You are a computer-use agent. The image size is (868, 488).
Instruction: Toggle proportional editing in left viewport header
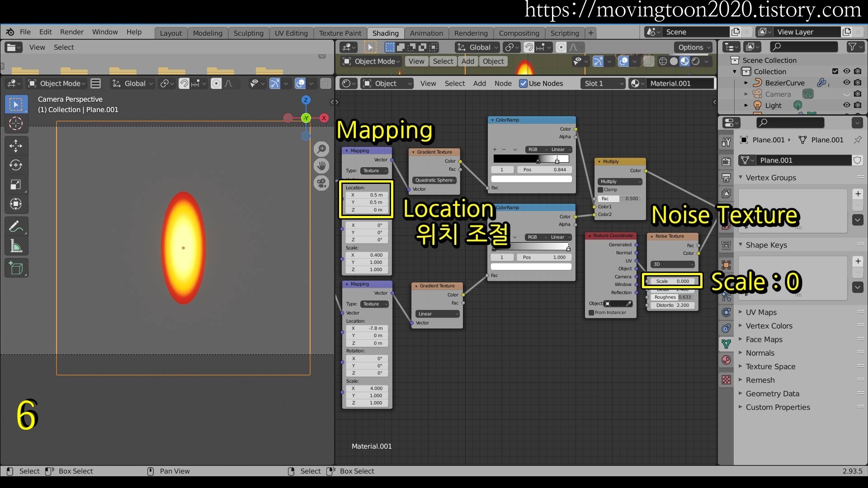coord(217,84)
